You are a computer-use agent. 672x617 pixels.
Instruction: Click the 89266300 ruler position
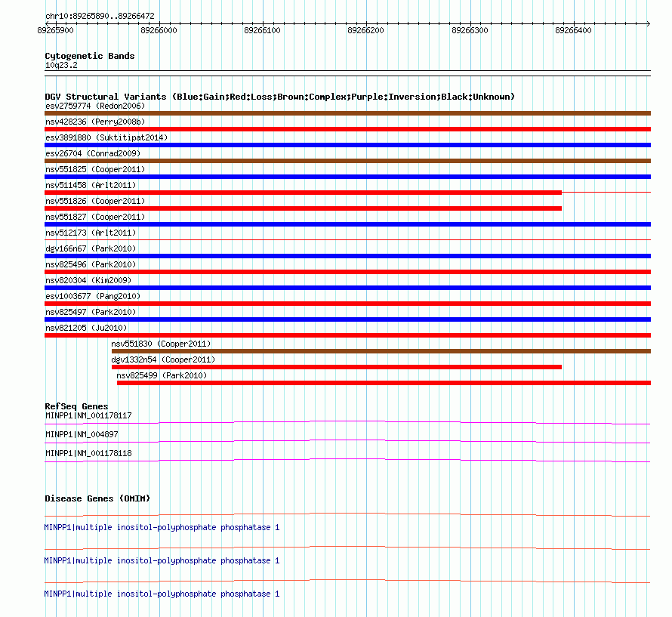click(x=470, y=30)
